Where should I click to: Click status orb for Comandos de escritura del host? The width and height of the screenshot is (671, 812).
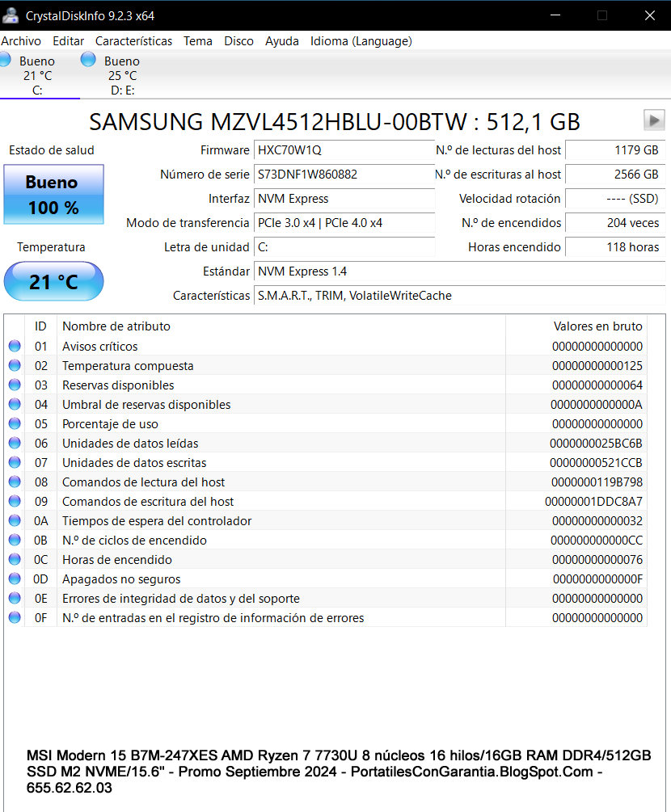tap(15, 501)
